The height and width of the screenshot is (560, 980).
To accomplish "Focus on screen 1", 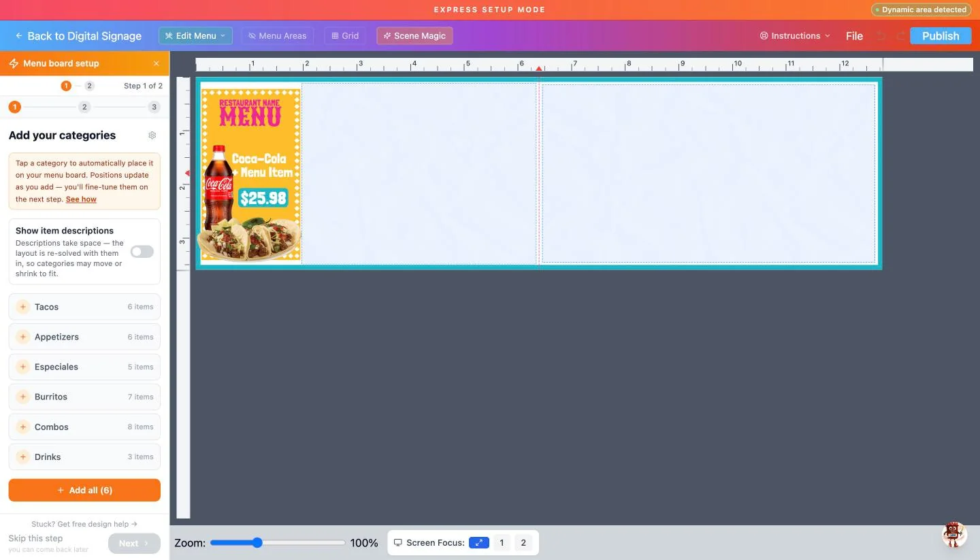I will pos(502,543).
